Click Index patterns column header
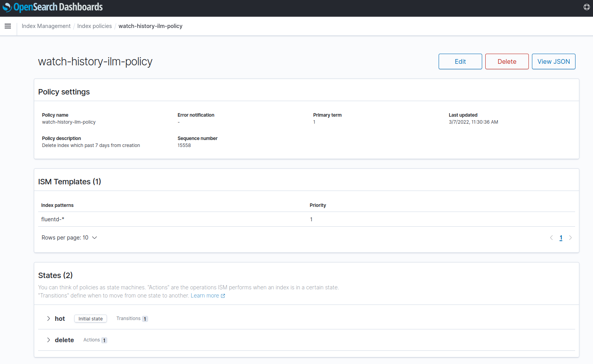The width and height of the screenshot is (593, 364). (57, 205)
